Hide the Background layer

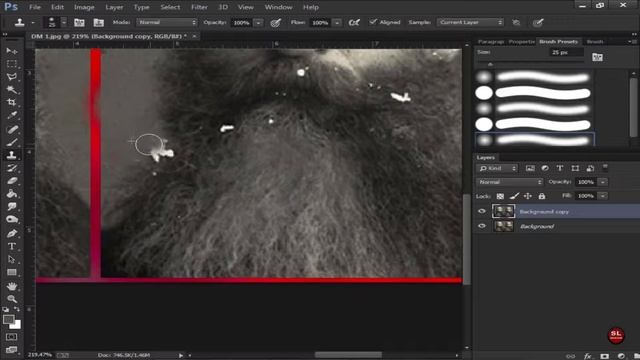click(482, 226)
